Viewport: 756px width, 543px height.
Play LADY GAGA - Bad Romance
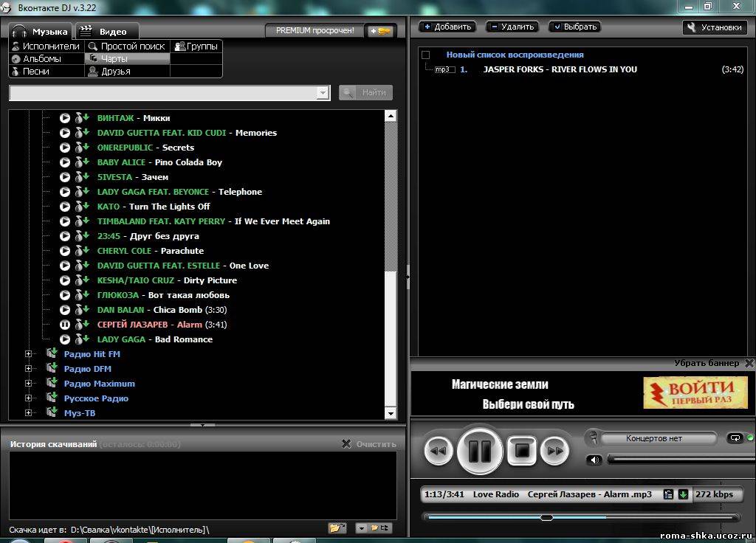(x=65, y=339)
